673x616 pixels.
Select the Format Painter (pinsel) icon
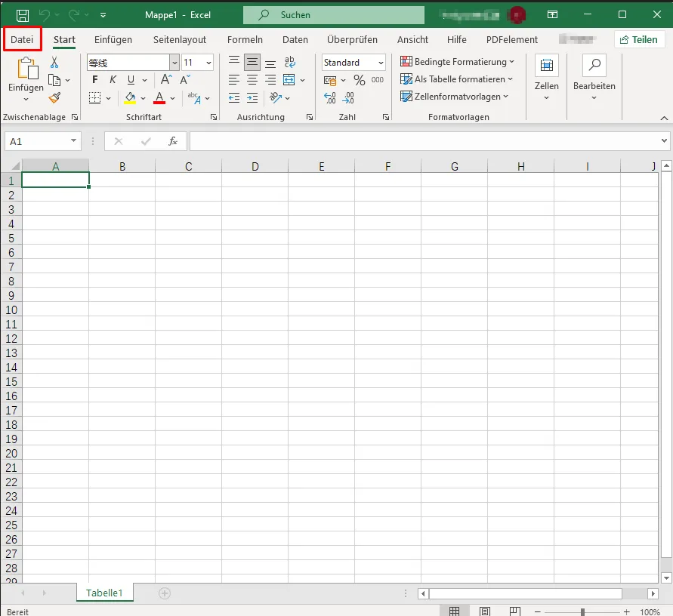pyautogui.click(x=55, y=97)
